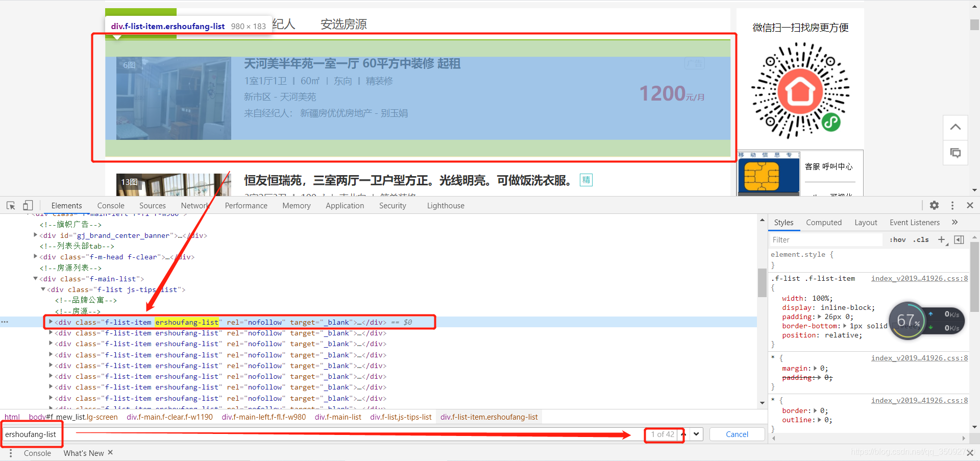Viewport: 980px width, 461px height.
Task: Select the Event Listeners pane tab
Action: click(x=915, y=222)
